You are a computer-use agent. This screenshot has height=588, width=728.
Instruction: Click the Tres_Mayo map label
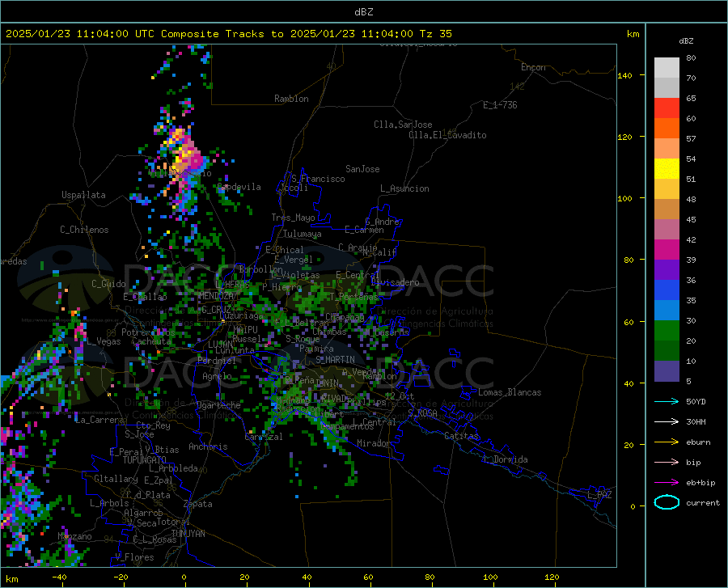coord(293,218)
